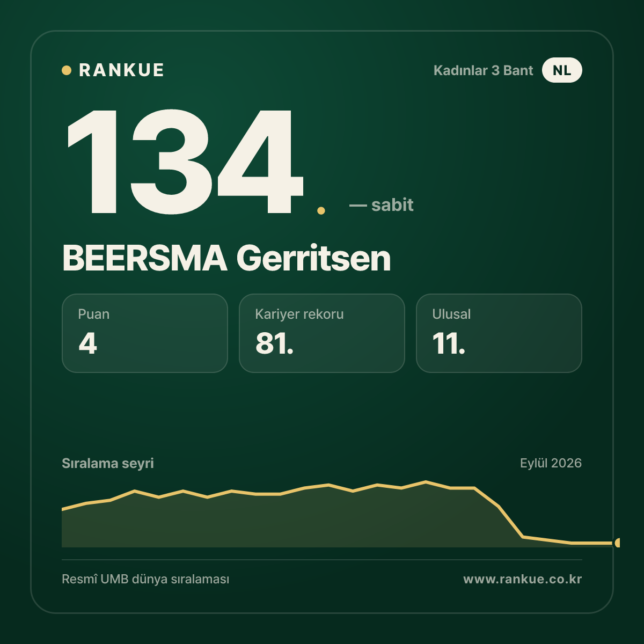Select the NL country badge
This screenshot has width=644, height=644.
point(562,70)
